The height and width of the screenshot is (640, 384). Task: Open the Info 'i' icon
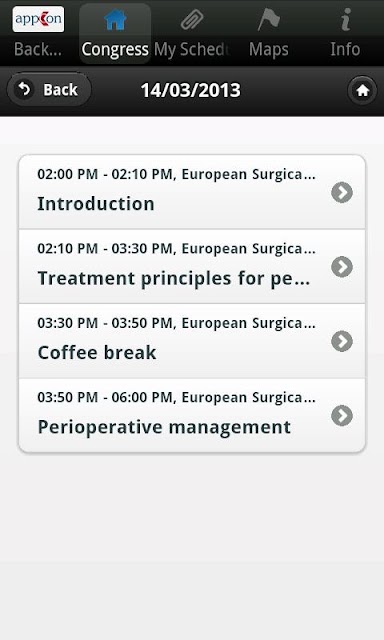pyautogui.click(x=346, y=20)
